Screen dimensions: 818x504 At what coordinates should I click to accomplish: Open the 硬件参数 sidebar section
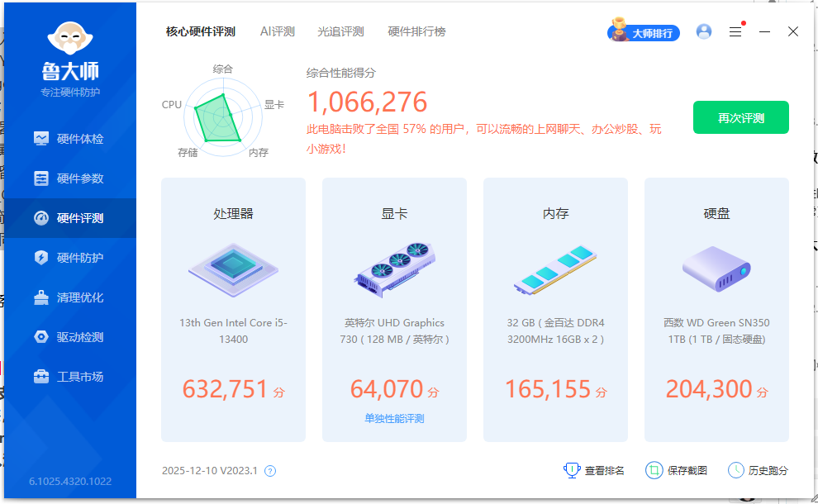(69, 178)
